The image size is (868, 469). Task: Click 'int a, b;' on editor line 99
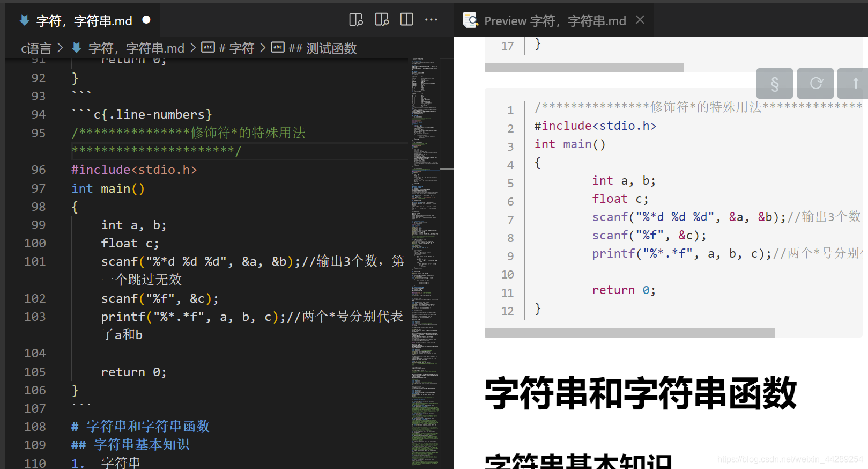click(x=134, y=225)
